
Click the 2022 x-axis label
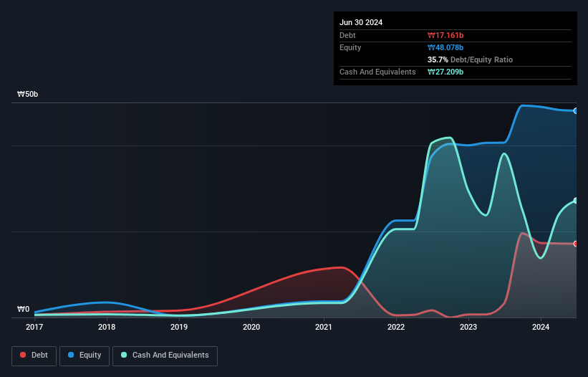[x=396, y=327]
